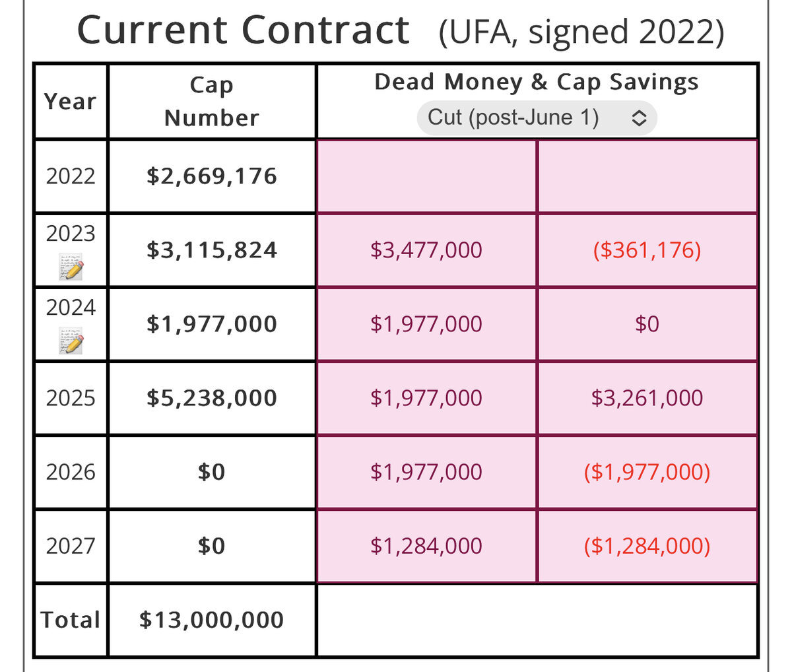Image resolution: width=792 pixels, height=672 pixels.
Task: Click the 2023 cap savings ($361,176) value
Action: click(x=647, y=250)
